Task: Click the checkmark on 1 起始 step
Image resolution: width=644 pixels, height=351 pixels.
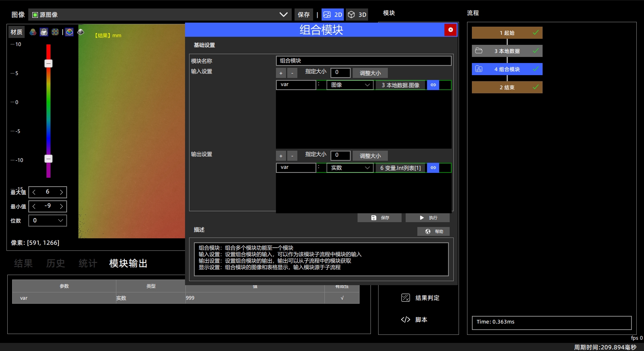Action: click(x=536, y=33)
